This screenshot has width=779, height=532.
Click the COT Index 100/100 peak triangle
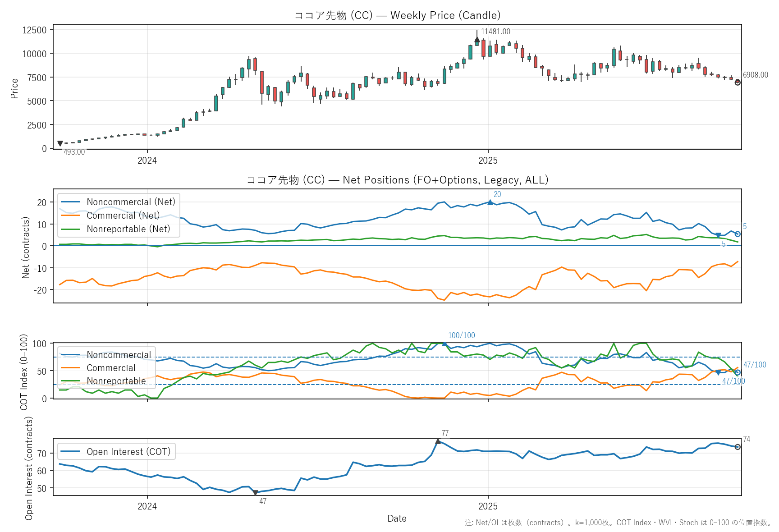[444, 344]
